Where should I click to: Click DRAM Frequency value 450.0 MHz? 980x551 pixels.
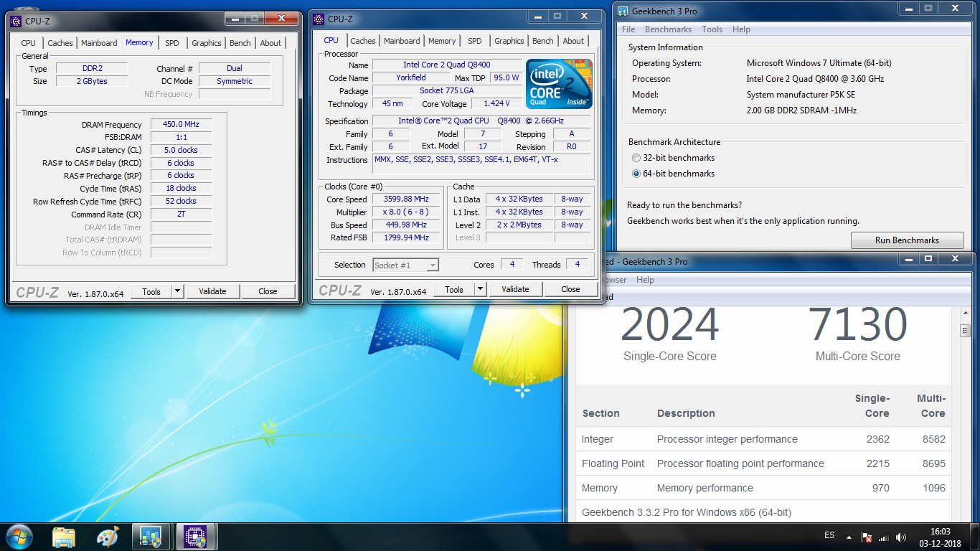click(x=181, y=124)
